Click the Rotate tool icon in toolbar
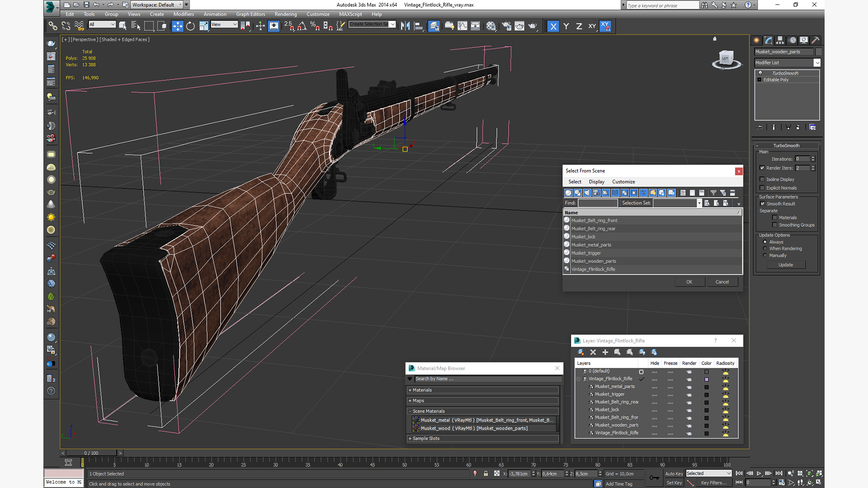 point(190,26)
